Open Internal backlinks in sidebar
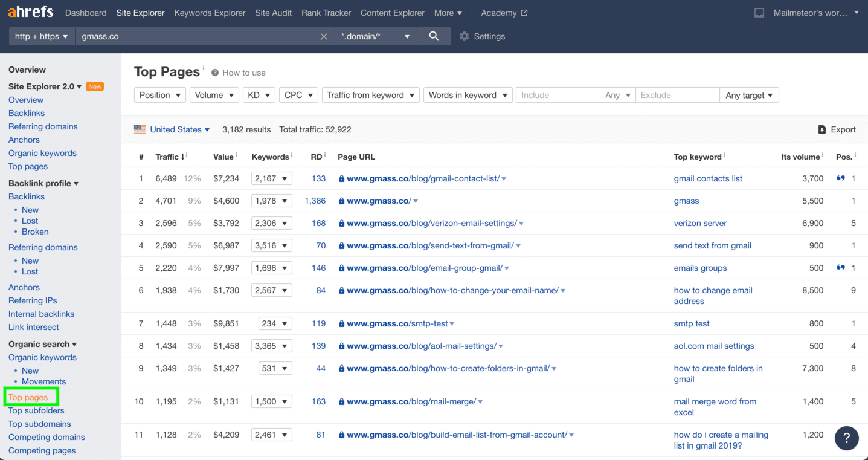The height and width of the screenshot is (460, 868). pyautogui.click(x=41, y=314)
